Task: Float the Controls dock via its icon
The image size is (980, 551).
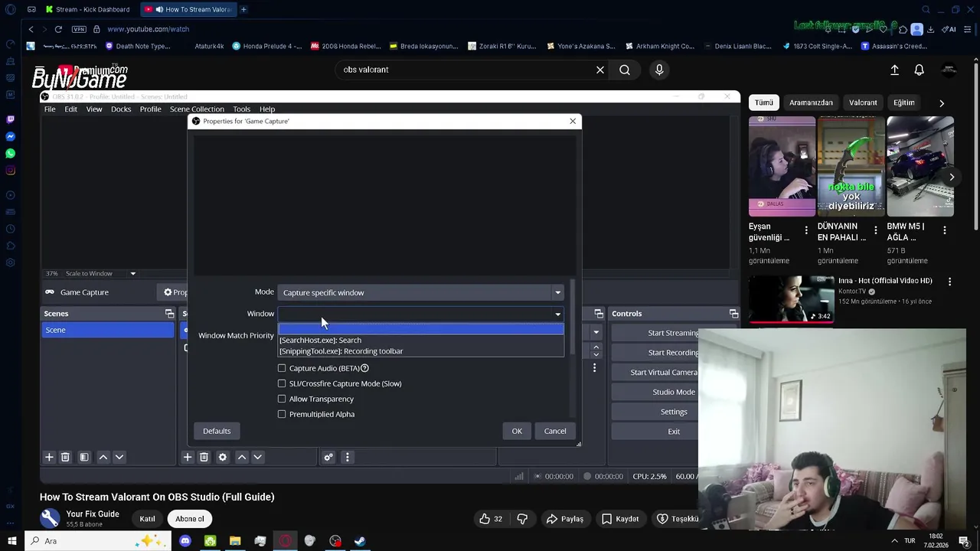Action: tap(733, 314)
